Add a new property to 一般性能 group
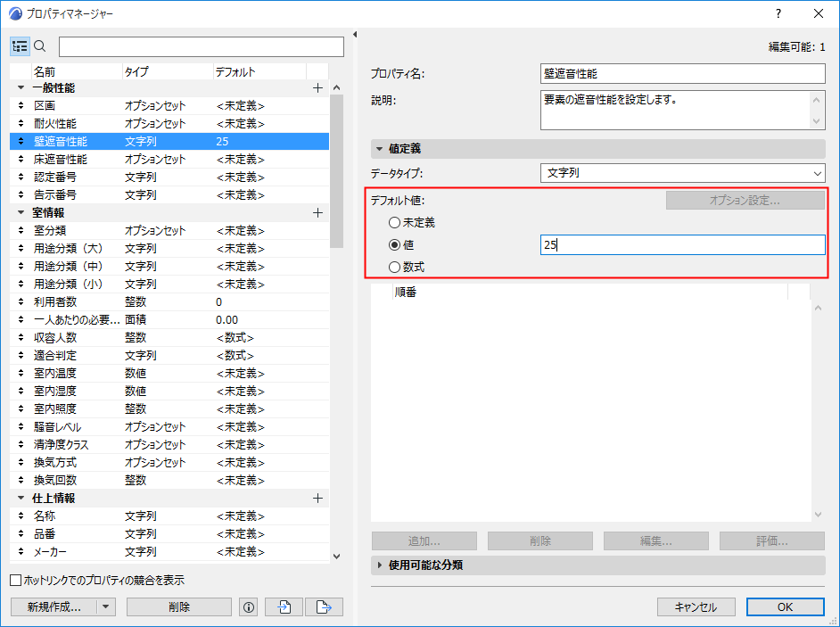Screen dimensions: 840x627 click(317, 87)
